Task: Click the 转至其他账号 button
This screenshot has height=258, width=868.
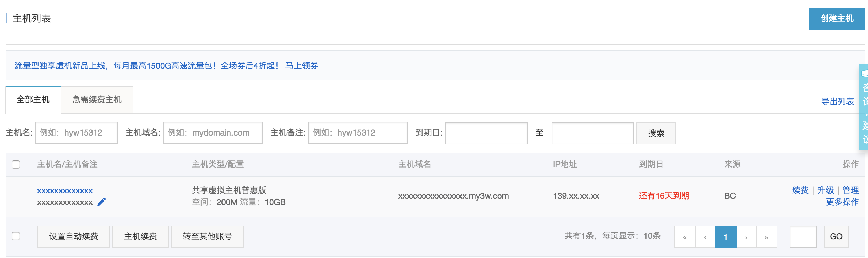Action: [207, 236]
